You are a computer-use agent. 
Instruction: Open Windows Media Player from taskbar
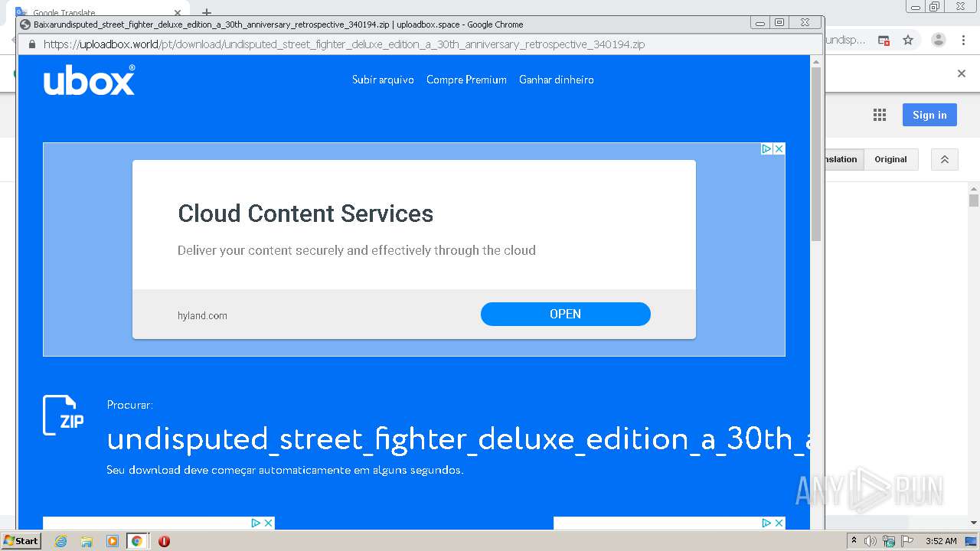coord(112,541)
